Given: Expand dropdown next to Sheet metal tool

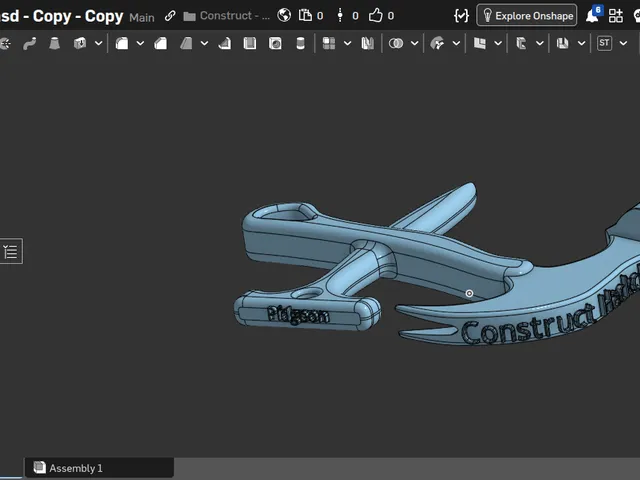Looking at the screenshot, I should [x=582, y=43].
